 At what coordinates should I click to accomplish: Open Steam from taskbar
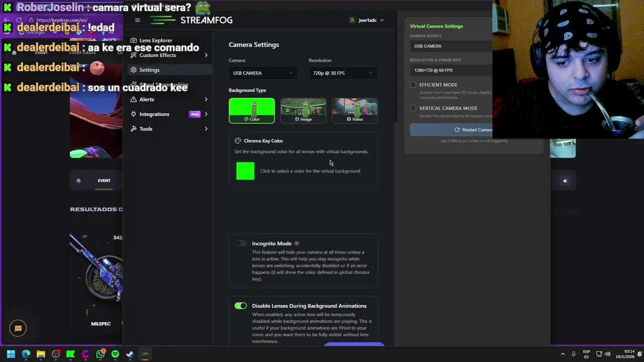pyautogui.click(x=130, y=354)
